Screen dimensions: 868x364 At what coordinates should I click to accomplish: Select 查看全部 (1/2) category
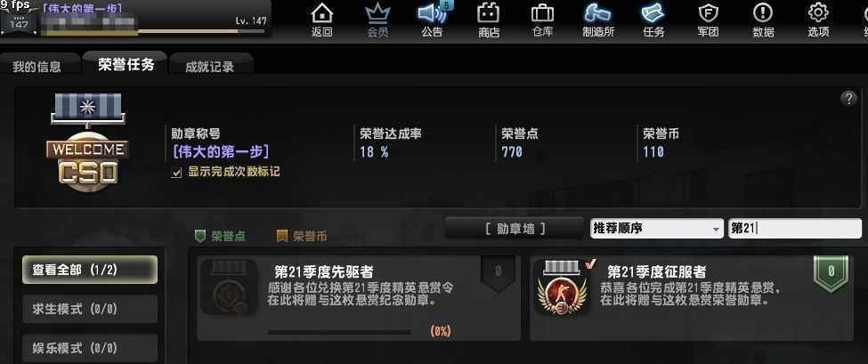point(90,270)
